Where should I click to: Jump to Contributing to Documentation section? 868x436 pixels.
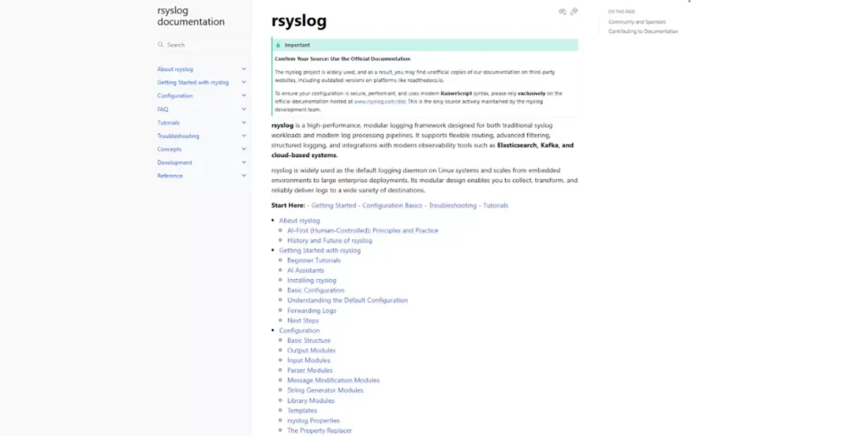[x=643, y=31]
